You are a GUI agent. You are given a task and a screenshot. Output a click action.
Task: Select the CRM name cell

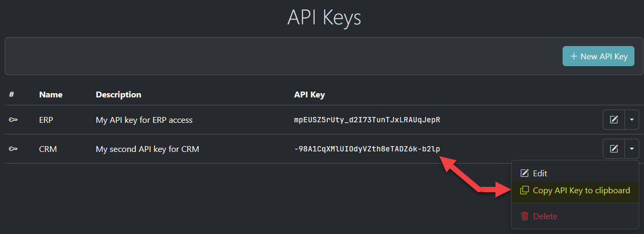point(48,149)
